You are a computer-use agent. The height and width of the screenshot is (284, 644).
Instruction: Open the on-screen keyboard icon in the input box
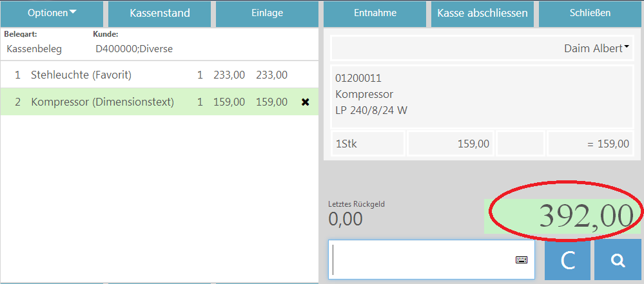[x=522, y=260]
